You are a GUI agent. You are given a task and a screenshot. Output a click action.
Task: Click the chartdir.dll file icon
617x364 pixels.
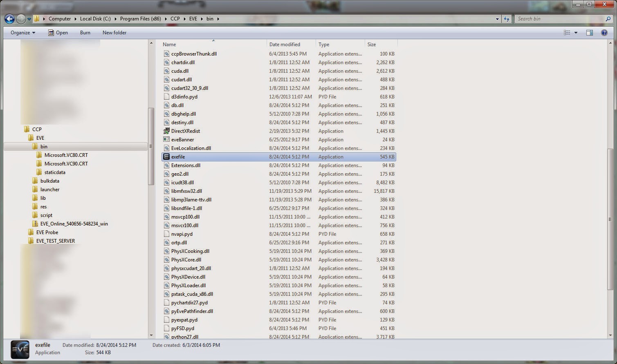coord(166,63)
